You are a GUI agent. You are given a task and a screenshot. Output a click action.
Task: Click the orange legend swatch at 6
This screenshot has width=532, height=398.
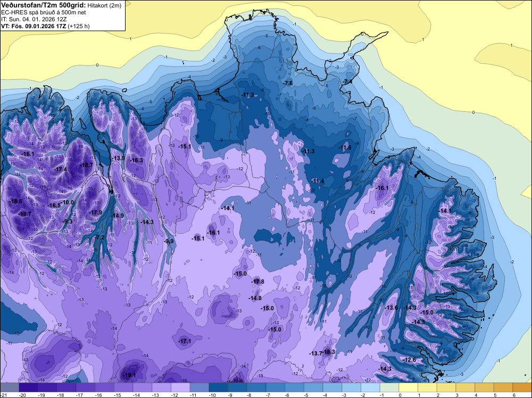522,387
